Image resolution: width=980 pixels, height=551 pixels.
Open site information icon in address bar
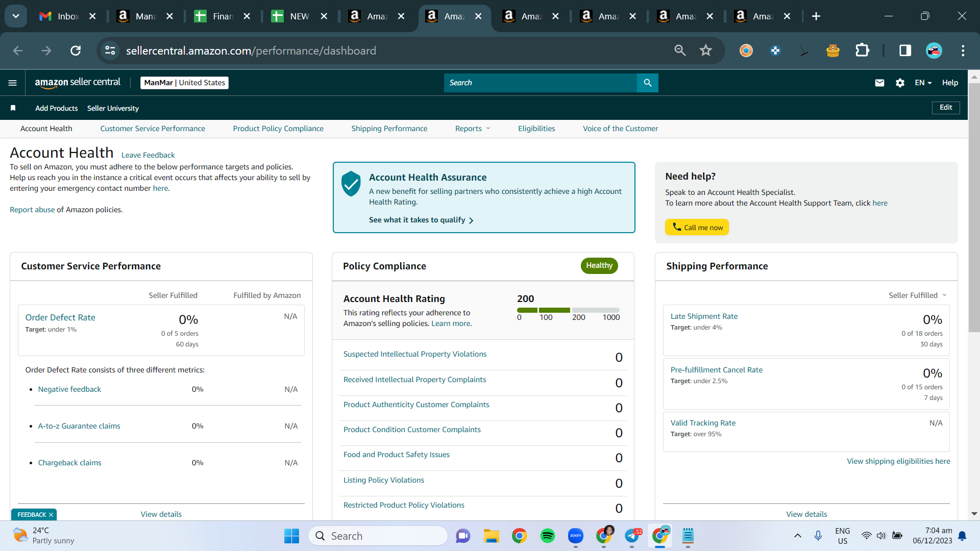(110, 51)
